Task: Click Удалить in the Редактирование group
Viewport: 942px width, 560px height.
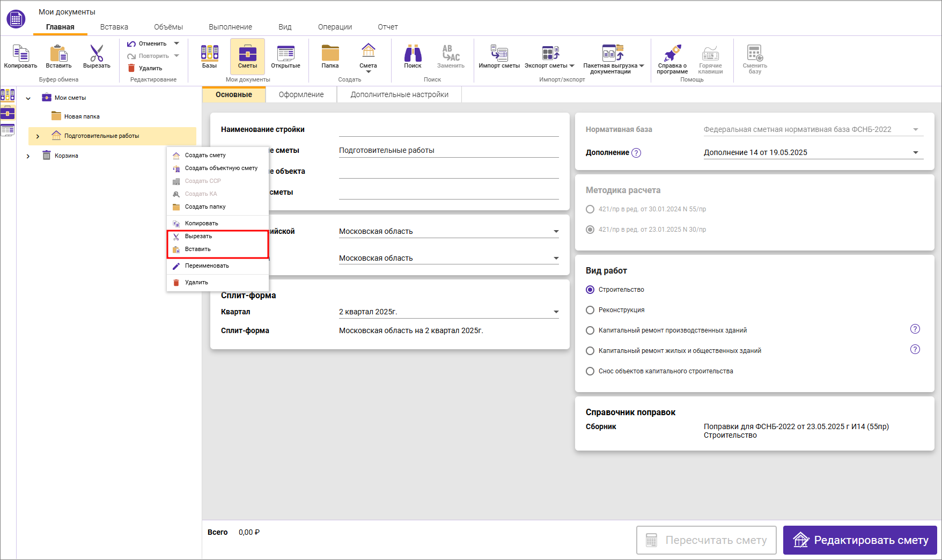Action: (145, 68)
